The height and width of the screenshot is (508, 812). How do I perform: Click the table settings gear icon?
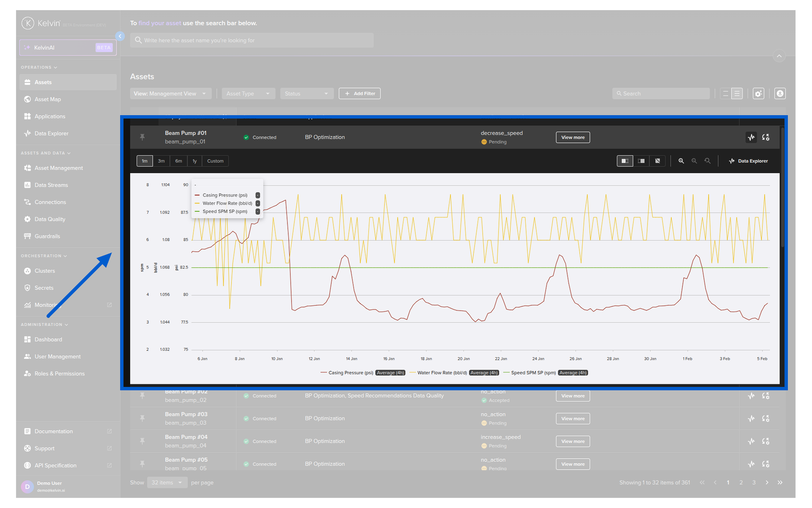click(x=758, y=94)
